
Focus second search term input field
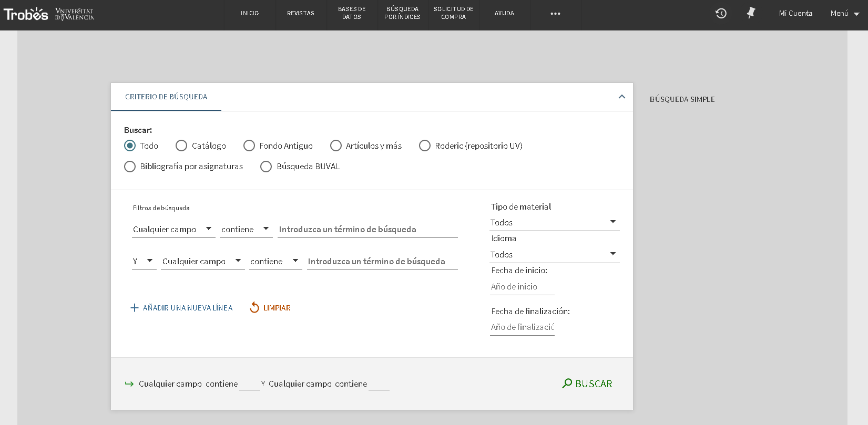click(382, 262)
